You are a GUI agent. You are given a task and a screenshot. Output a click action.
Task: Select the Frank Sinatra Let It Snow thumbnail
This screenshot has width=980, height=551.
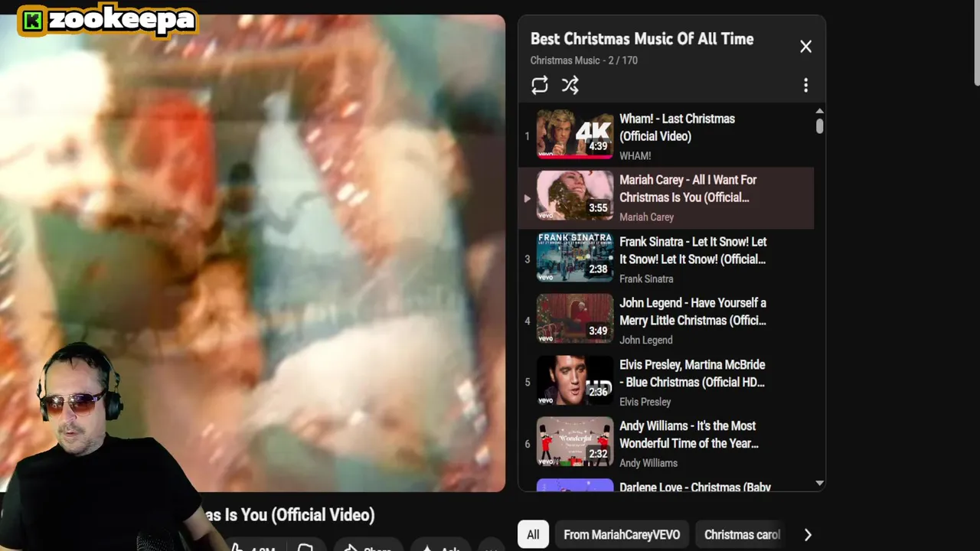[575, 257]
